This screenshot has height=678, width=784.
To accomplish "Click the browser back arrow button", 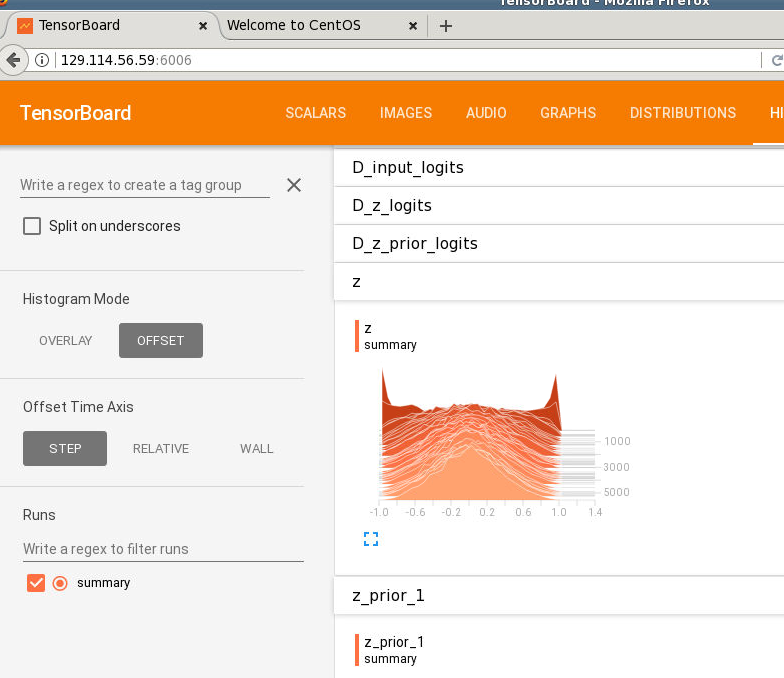I will (x=13, y=60).
